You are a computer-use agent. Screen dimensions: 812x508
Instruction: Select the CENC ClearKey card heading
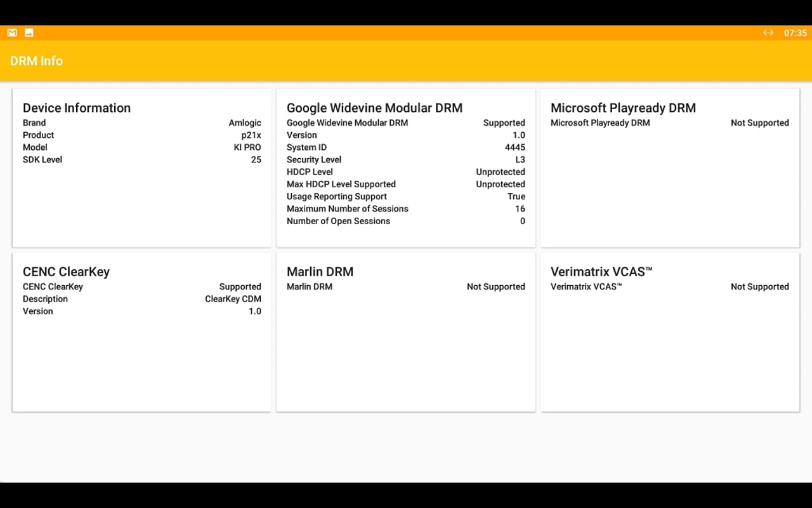click(66, 272)
